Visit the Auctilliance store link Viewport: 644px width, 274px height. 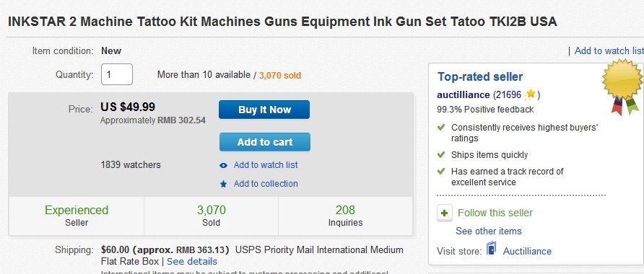(x=527, y=251)
